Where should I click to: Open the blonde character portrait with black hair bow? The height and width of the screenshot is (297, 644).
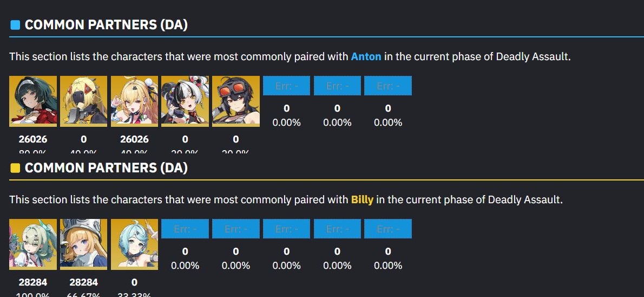tap(134, 101)
